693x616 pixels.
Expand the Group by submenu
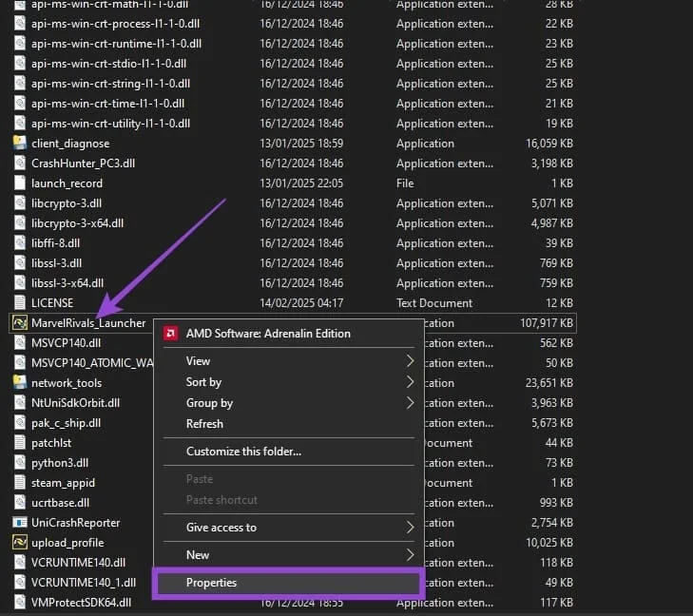click(410, 403)
